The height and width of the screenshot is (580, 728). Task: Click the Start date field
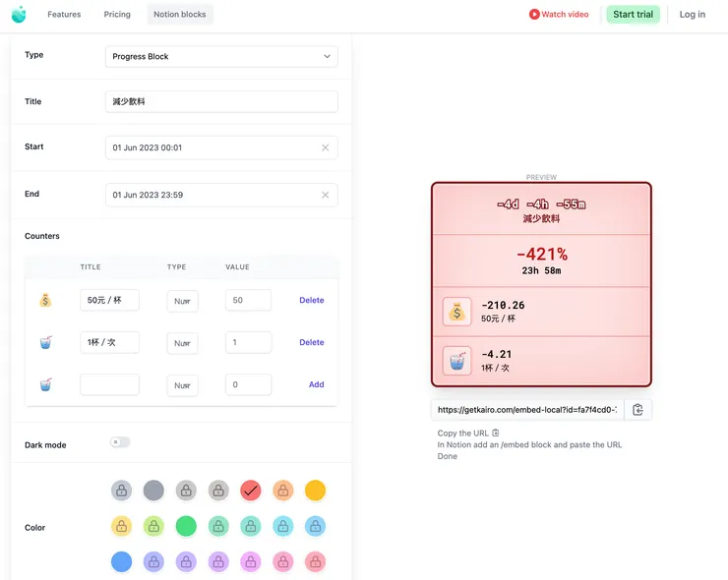pyautogui.click(x=221, y=147)
